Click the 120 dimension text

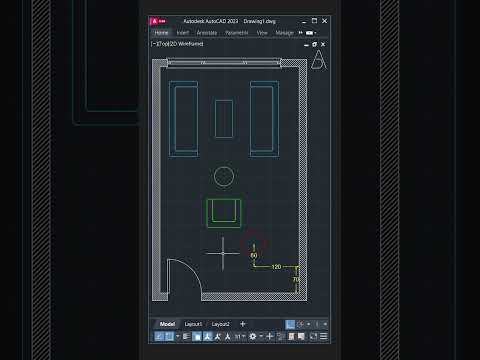[x=276, y=267]
